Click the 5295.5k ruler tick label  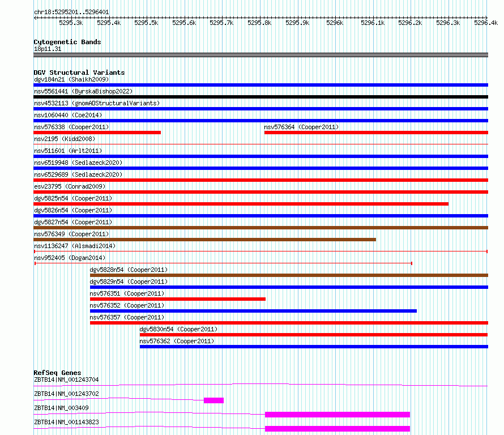[x=146, y=23]
